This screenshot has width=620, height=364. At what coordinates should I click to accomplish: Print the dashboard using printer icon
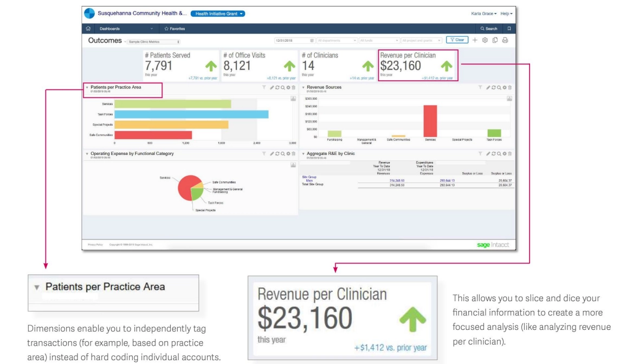click(x=505, y=40)
